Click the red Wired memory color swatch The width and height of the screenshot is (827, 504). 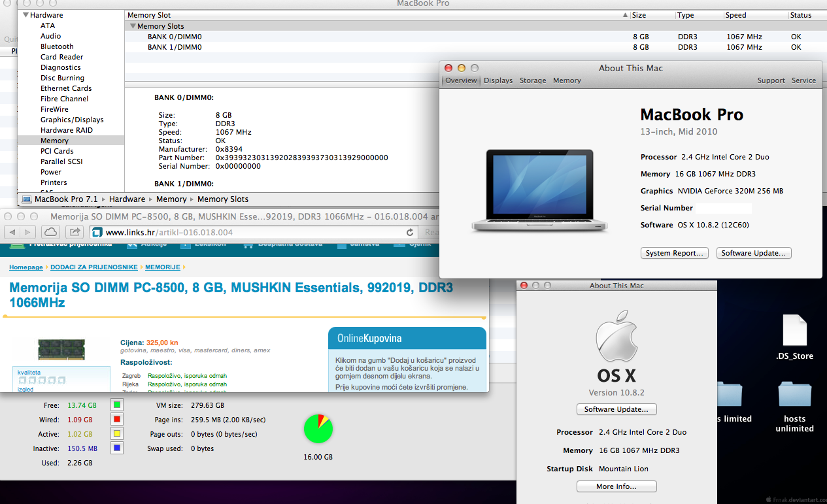117,420
